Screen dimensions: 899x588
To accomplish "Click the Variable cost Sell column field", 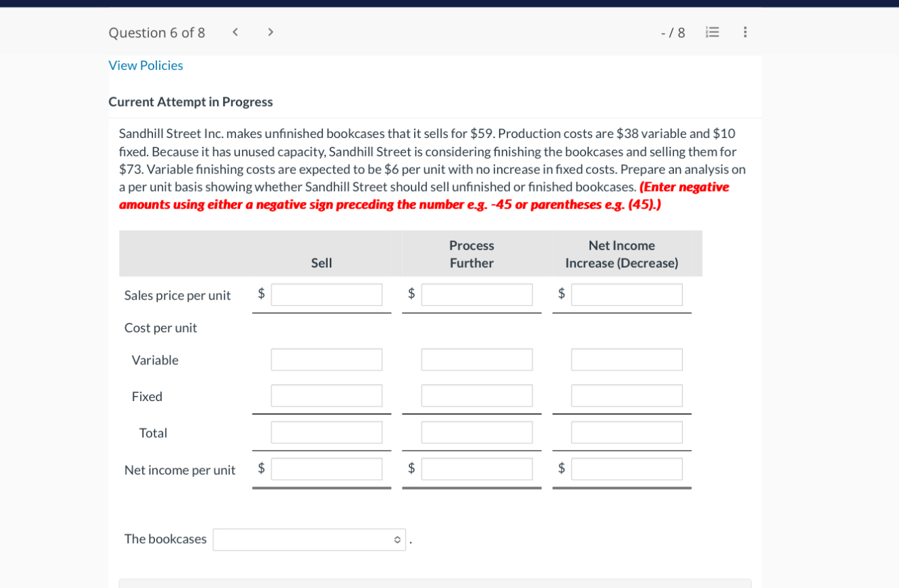I will point(326,360).
